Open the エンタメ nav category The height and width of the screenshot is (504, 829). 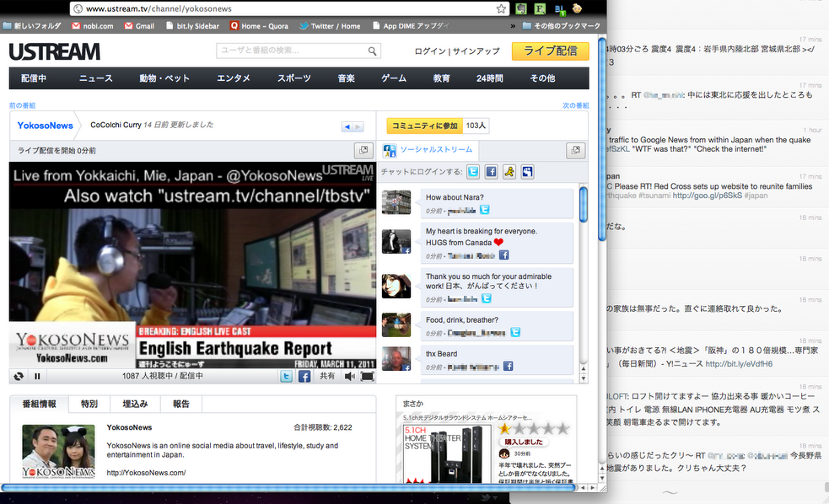pyautogui.click(x=233, y=78)
